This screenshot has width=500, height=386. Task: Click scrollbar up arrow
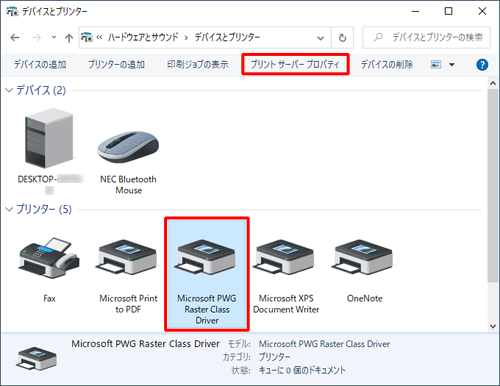click(x=493, y=83)
